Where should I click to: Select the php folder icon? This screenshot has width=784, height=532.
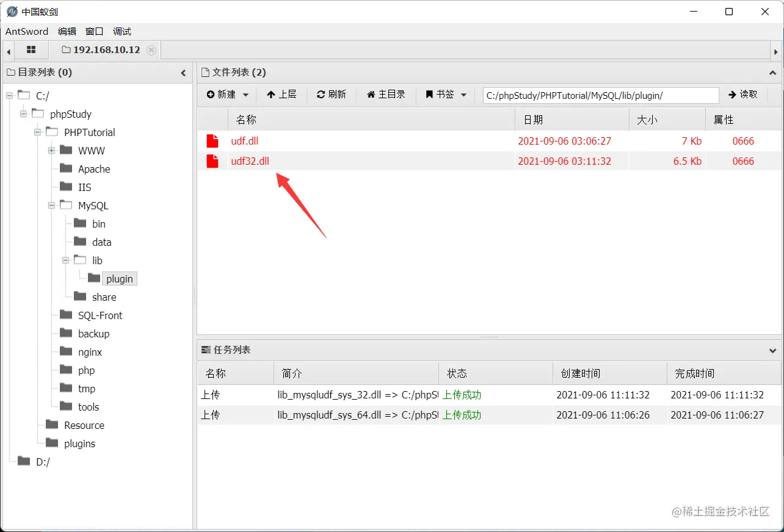coord(66,370)
